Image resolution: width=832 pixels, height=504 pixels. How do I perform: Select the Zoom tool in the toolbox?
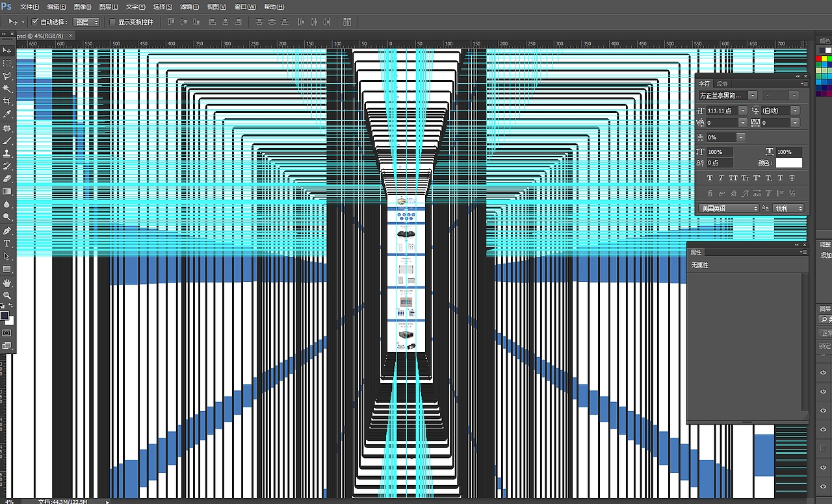coord(7,296)
